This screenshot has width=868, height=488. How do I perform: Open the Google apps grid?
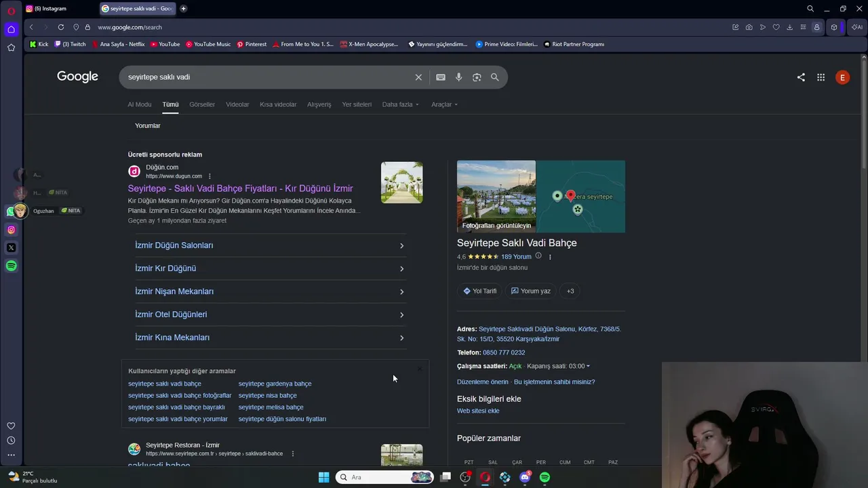pos(821,77)
